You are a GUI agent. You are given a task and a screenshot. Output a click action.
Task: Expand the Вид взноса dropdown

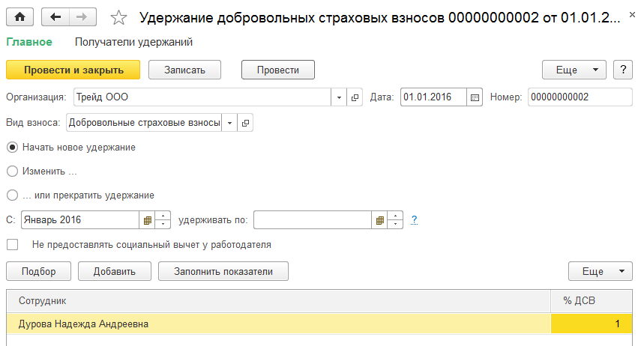pos(229,122)
